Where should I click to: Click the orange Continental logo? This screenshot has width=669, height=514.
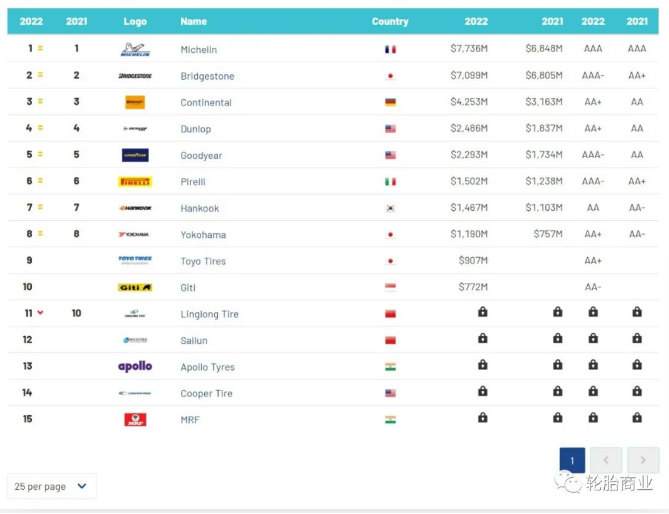coord(135,102)
